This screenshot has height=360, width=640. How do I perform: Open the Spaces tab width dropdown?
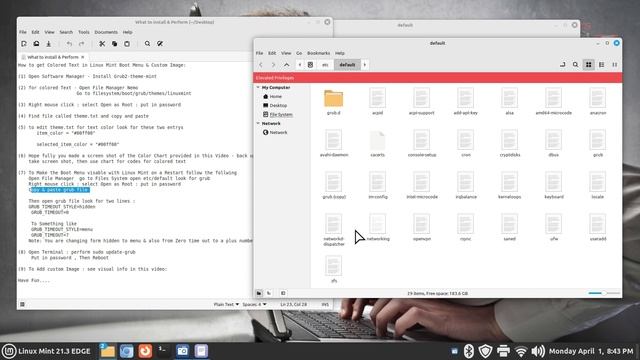(254, 304)
